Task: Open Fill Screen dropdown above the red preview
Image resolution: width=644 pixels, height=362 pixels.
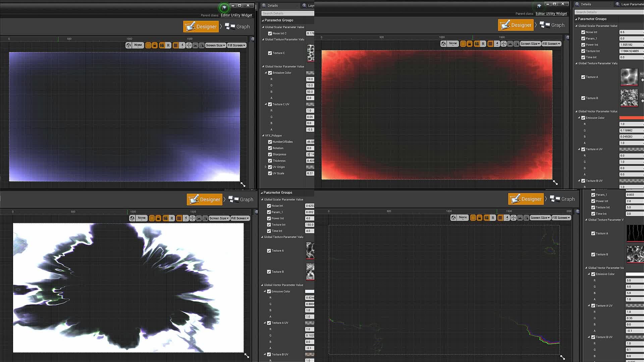Action: pos(551,44)
